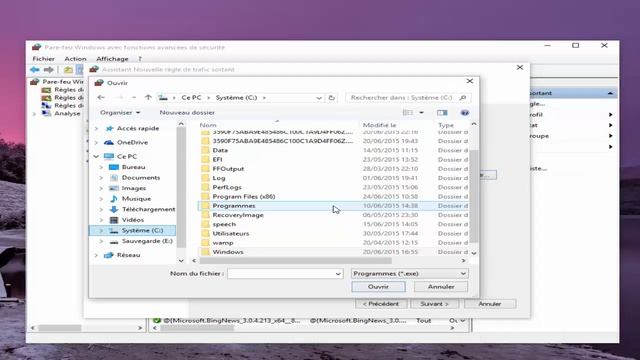The image size is (640, 360).
Task: Select the Program Files (x86) folder
Action: coord(244,197)
